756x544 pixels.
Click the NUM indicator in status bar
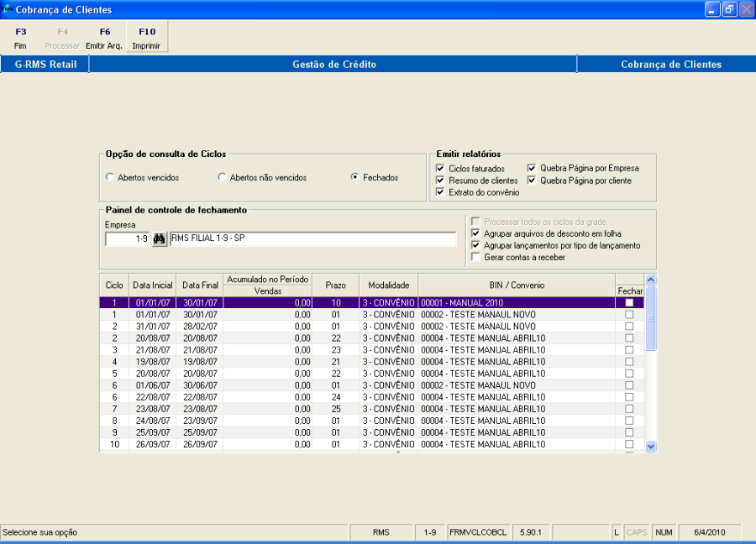664,532
